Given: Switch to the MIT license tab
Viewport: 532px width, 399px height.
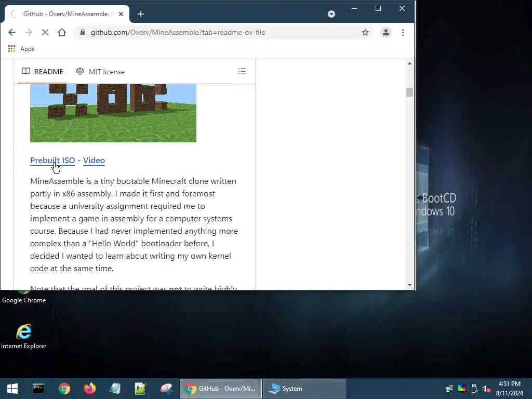Looking at the screenshot, I should pos(100,72).
